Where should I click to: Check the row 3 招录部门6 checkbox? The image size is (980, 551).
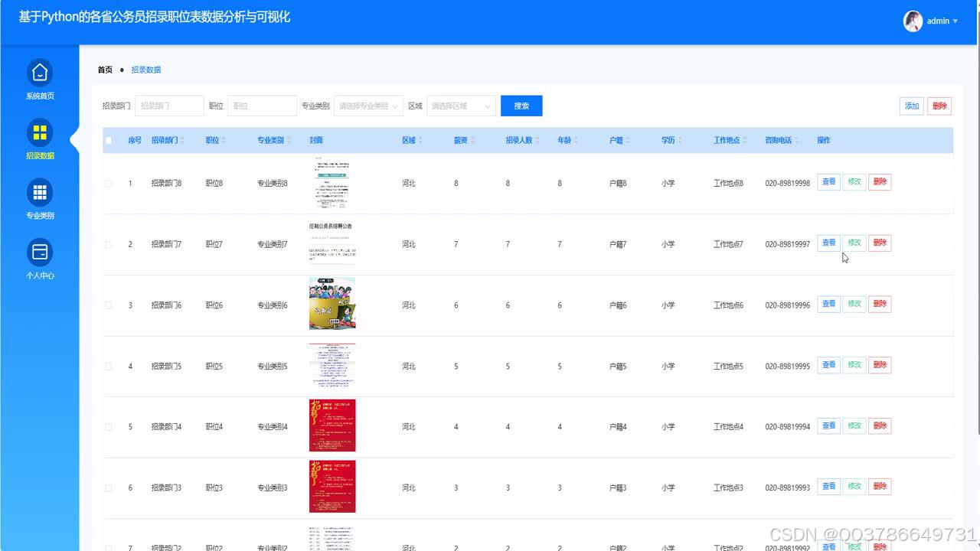click(x=108, y=305)
